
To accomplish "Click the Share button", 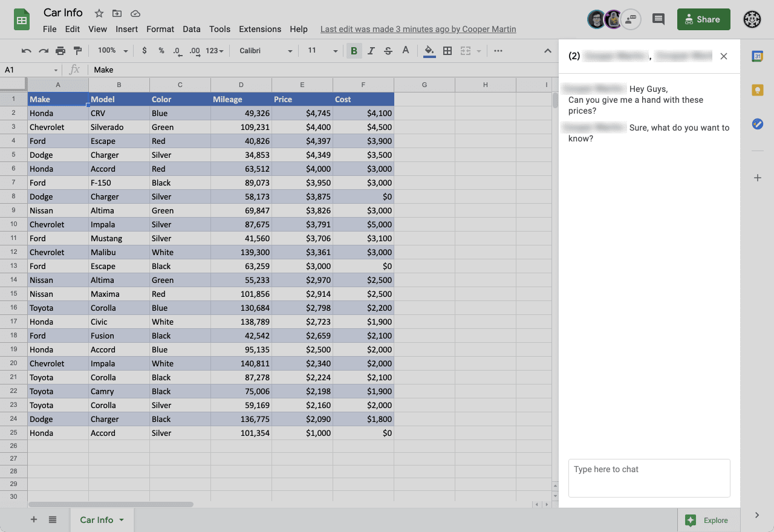I will [x=703, y=19].
